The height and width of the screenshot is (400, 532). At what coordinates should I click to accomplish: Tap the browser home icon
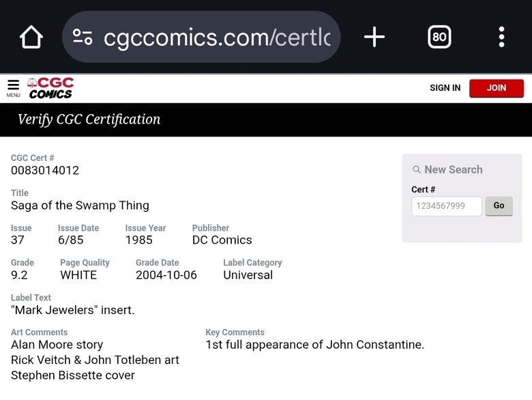coord(31,37)
